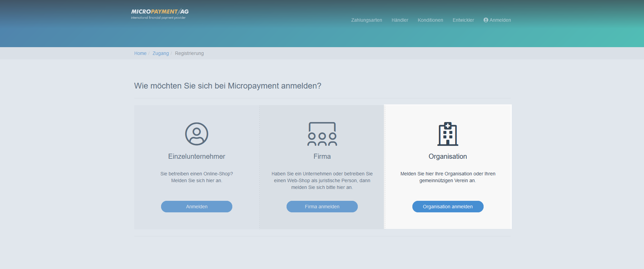Go to Zugang via breadcrumb
This screenshot has width=644, height=269.
(x=161, y=53)
